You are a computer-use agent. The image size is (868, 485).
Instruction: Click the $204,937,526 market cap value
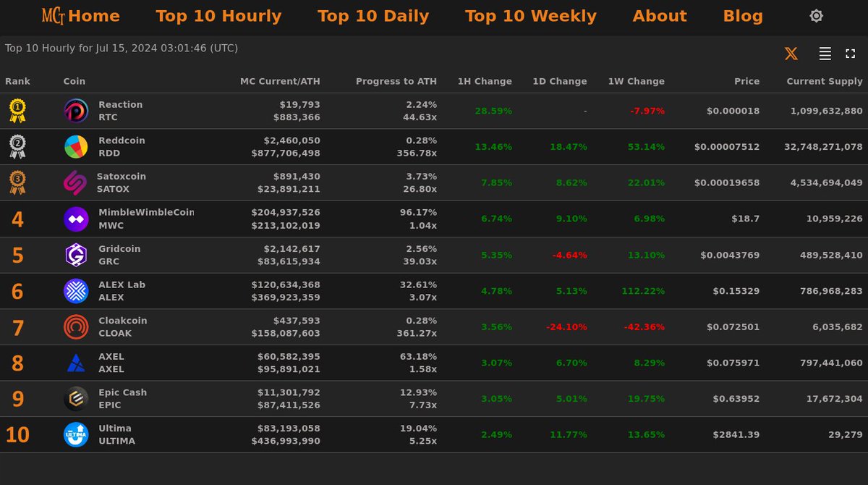click(286, 213)
